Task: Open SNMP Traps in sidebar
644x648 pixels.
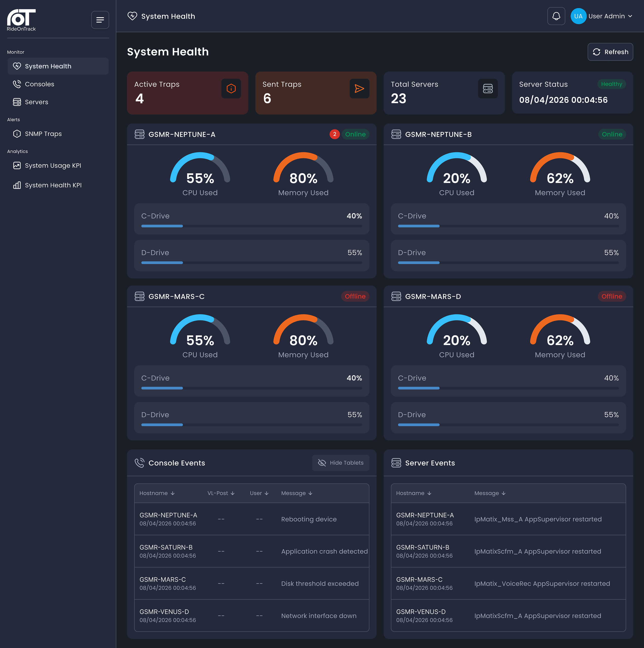Action: [58, 134]
